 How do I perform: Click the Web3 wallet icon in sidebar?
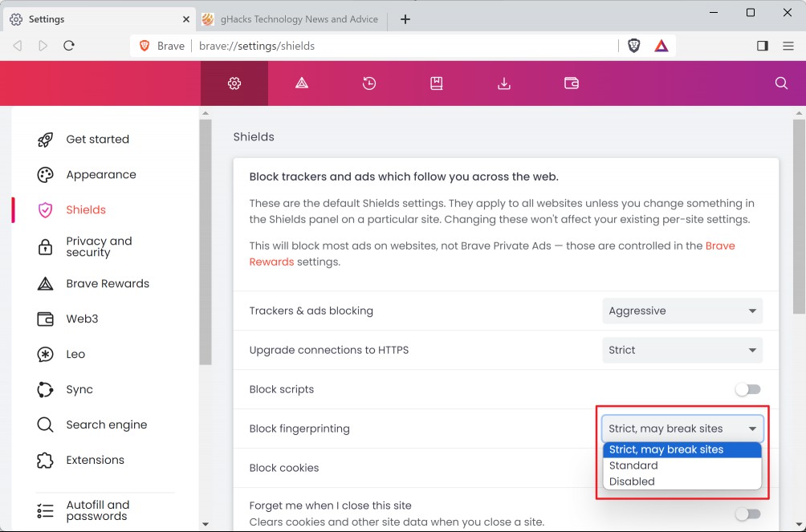45,319
